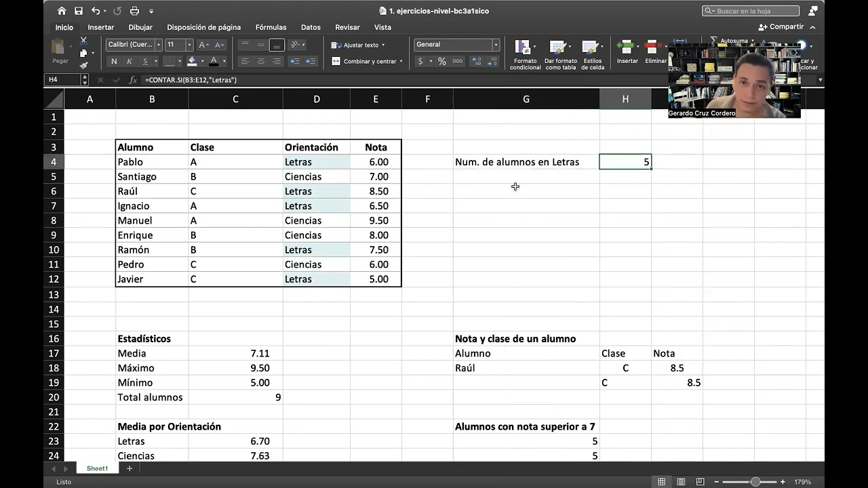Viewport: 868px width, 488px height.
Task: Decrease the cell indent
Action: (295, 61)
